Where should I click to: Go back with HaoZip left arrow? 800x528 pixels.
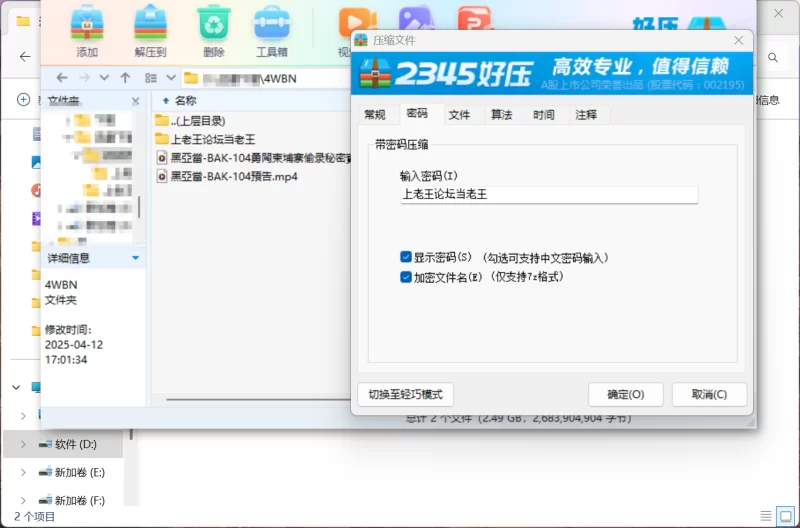click(62, 78)
